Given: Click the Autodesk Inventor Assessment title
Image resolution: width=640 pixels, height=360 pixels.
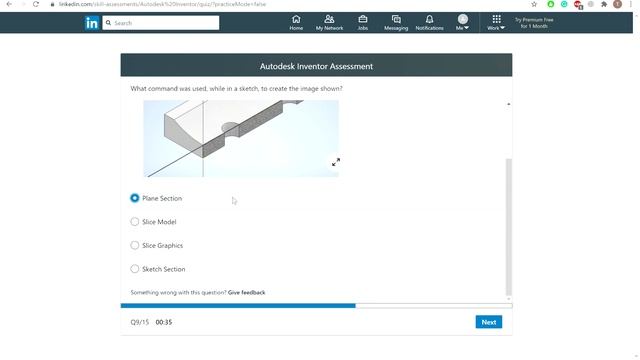Looking at the screenshot, I should (316, 66).
